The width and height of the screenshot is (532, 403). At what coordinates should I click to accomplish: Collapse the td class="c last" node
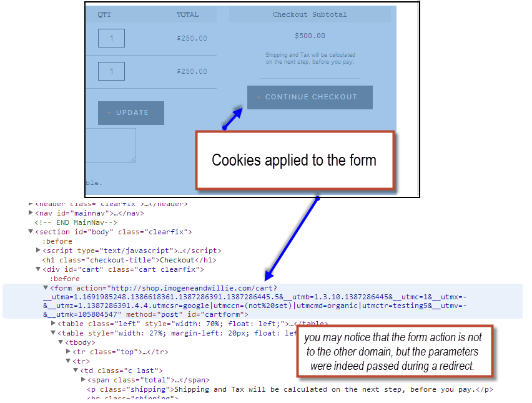[76, 370]
